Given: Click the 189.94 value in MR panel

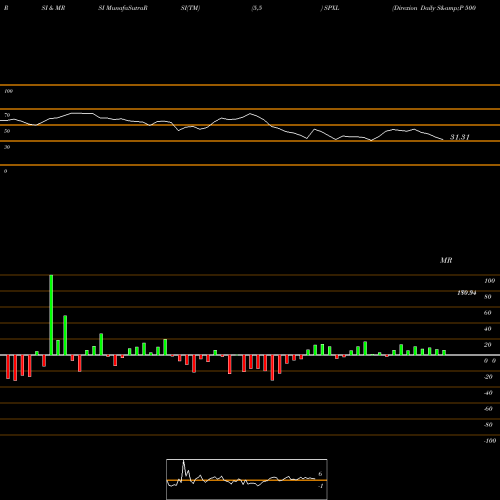Looking at the screenshot, I should point(467,293).
